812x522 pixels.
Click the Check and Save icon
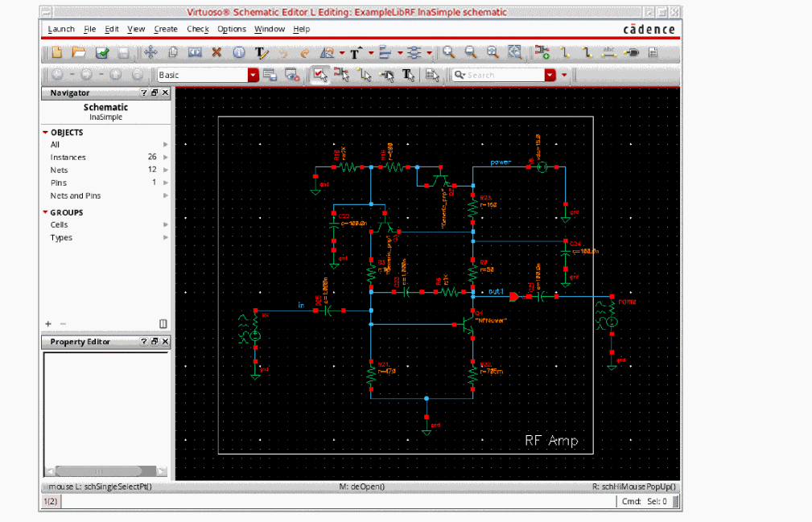[x=102, y=53]
